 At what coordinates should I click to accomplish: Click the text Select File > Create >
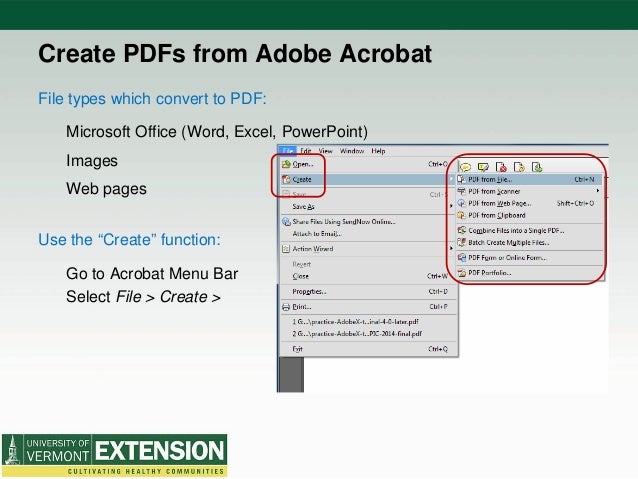click(143, 297)
